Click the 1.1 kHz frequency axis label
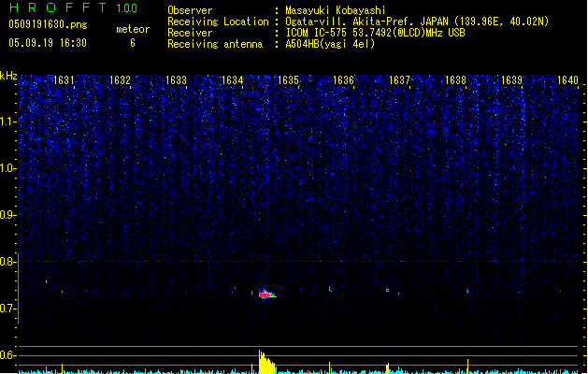588x374 pixels. pyautogui.click(x=7, y=122)
